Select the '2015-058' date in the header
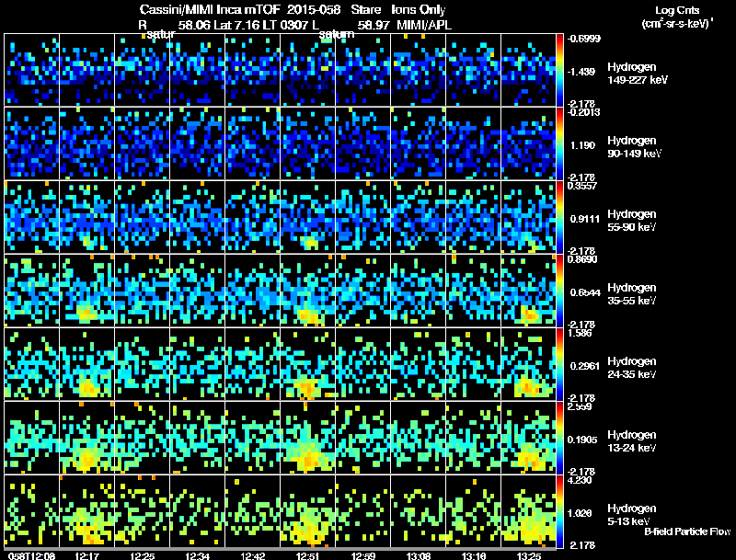The image size is (736, 560). coord(313,10)
